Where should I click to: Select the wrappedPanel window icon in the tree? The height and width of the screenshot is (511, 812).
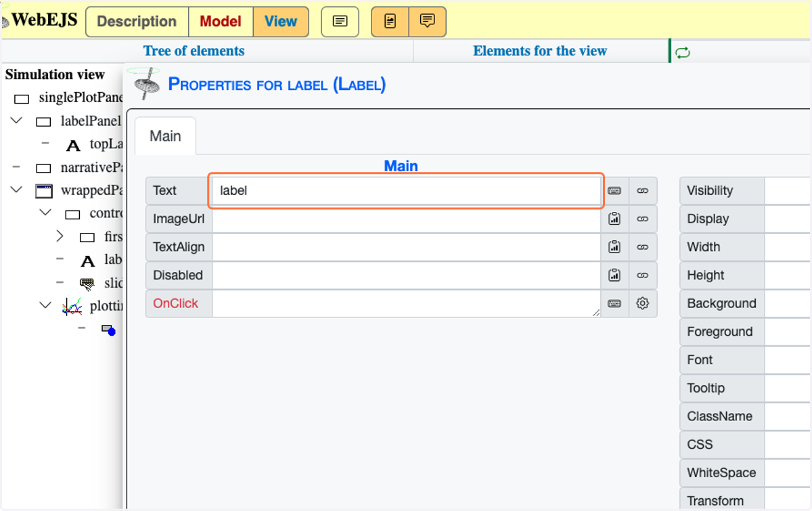coord(43,191)
